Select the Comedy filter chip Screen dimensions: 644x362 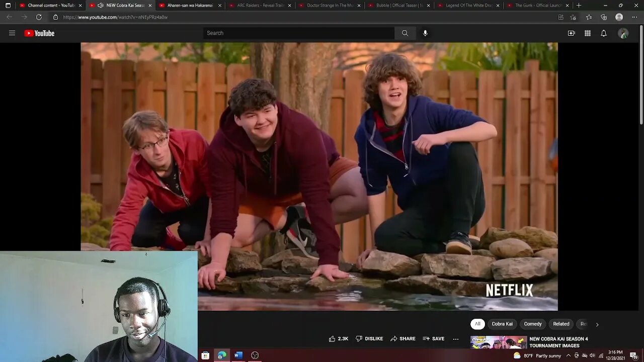533,324
